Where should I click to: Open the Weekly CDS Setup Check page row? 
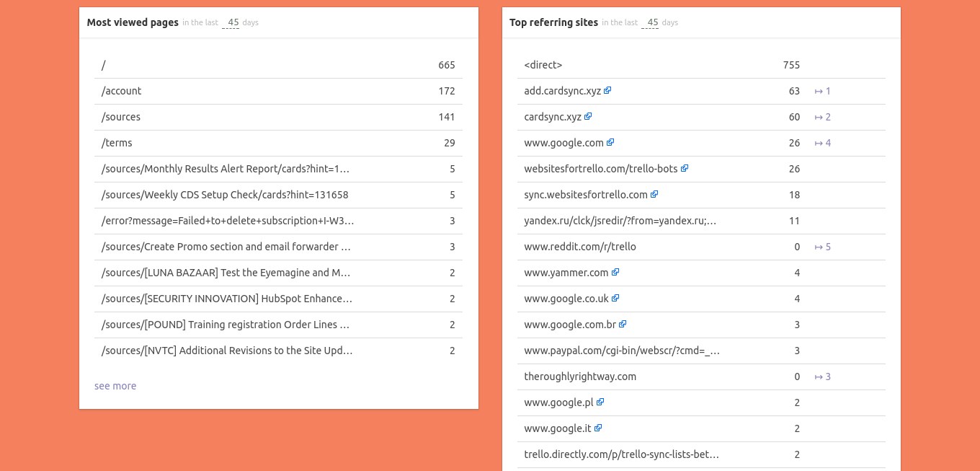tap(225, 195)
